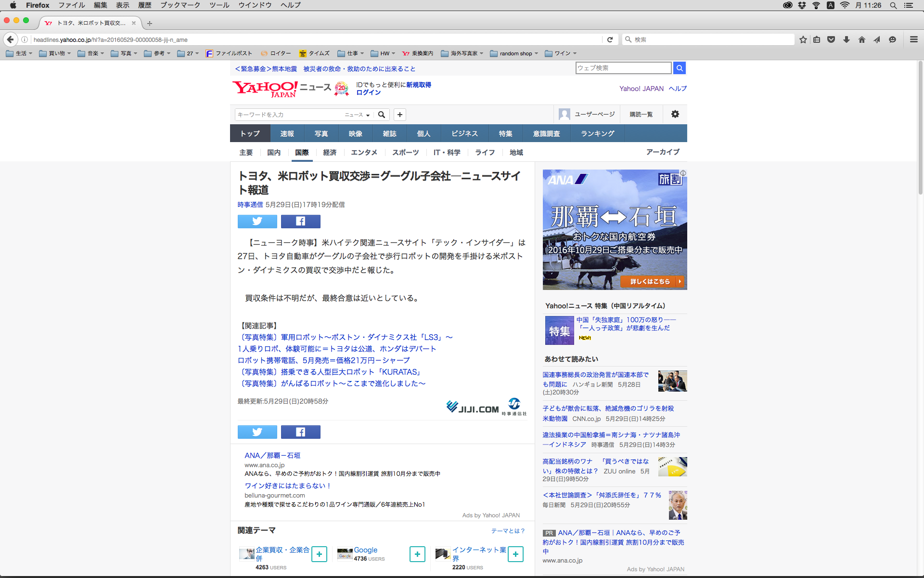Click the Facebook share icon below the headline

coord(300,221)
